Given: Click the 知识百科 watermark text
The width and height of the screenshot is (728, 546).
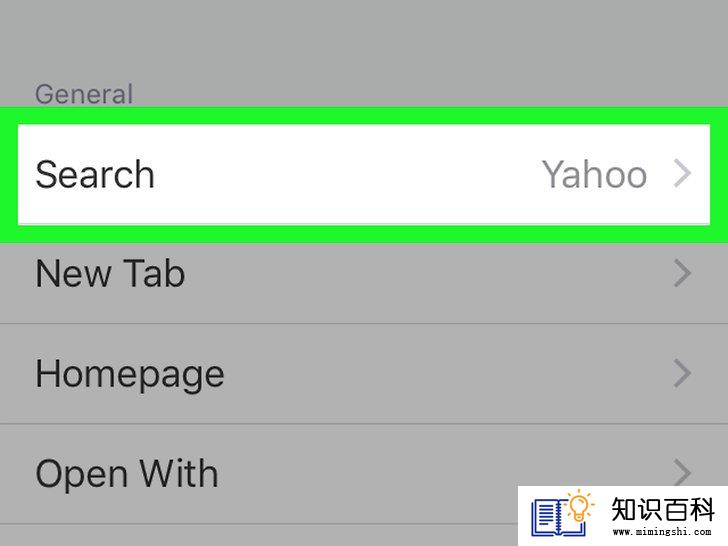Looking at the screenshot, I should (662, 509).
